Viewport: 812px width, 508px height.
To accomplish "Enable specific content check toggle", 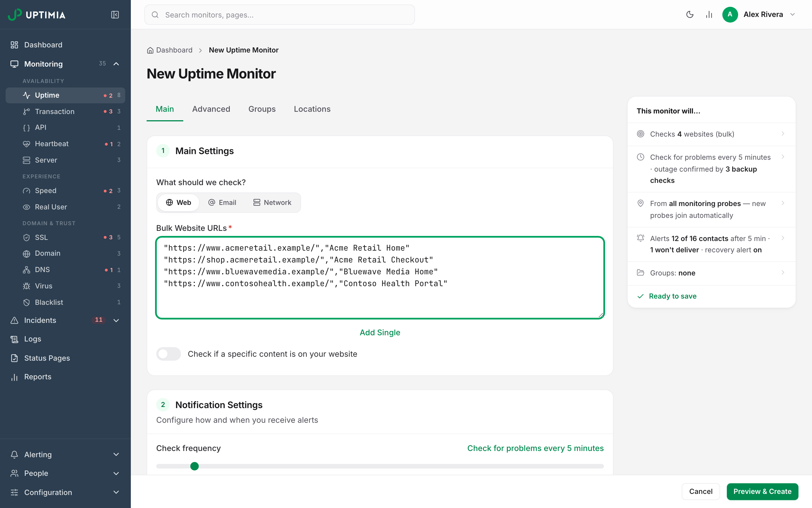I will 168,354.
